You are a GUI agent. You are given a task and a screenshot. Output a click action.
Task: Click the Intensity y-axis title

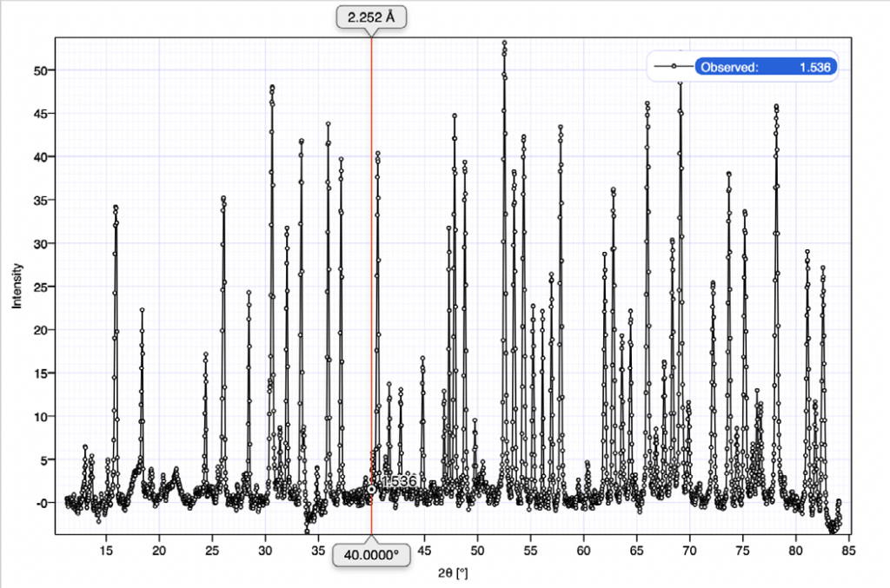[x=17, y=287]
